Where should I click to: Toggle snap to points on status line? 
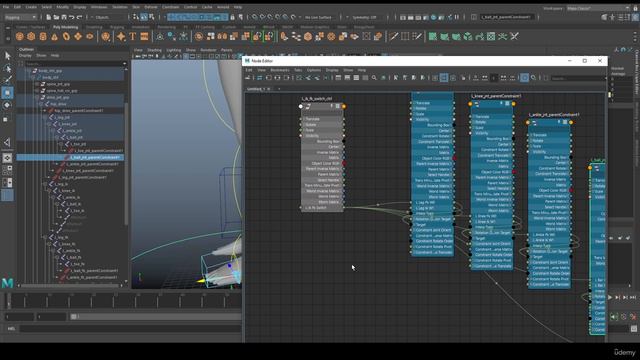click(x=270, y=17)
